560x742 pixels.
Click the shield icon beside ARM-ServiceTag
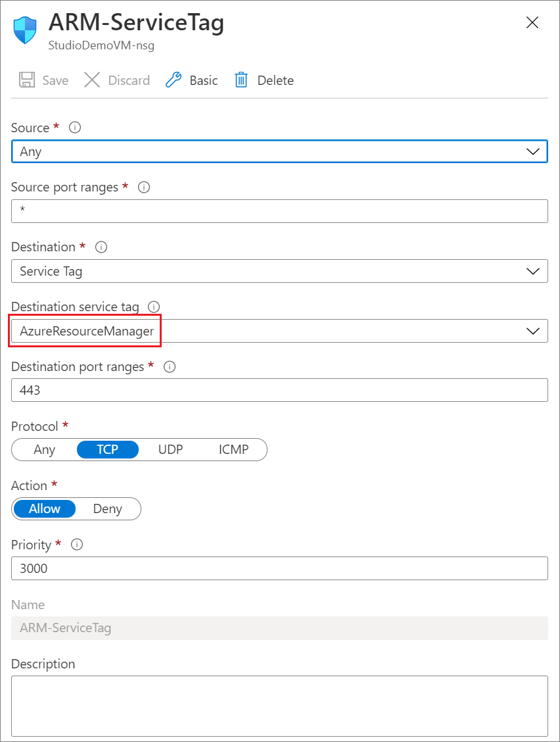(x=24, y=31)
